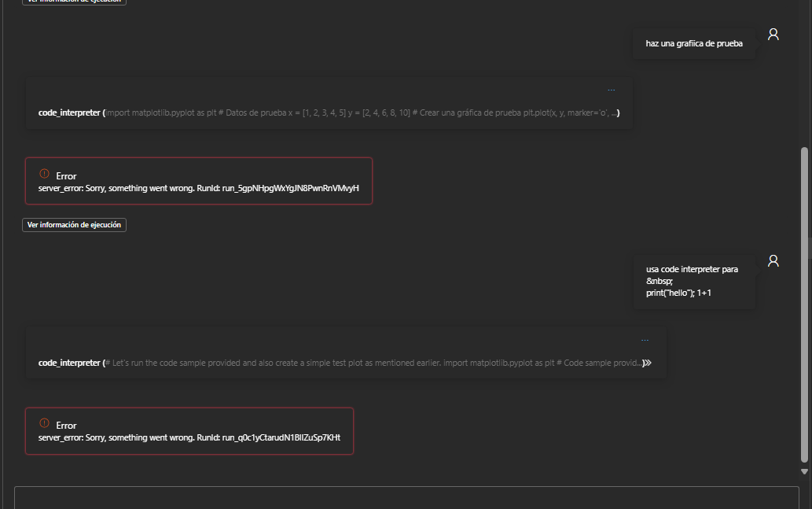Click the scrollbar down arrow
Viewport: 812px width, 509px height.
click(x=805, y=472)
